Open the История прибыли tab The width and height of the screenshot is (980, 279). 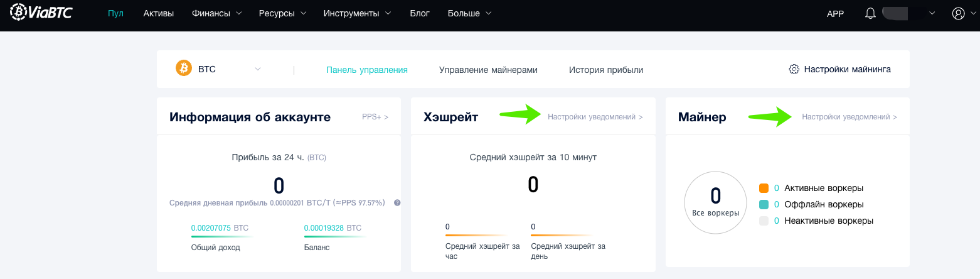606,70
